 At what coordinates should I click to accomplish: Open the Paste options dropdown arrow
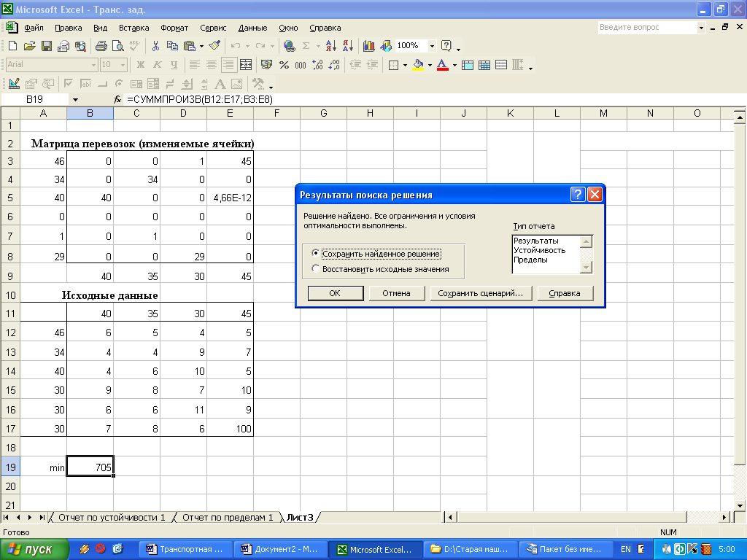[x=201, y=46]
